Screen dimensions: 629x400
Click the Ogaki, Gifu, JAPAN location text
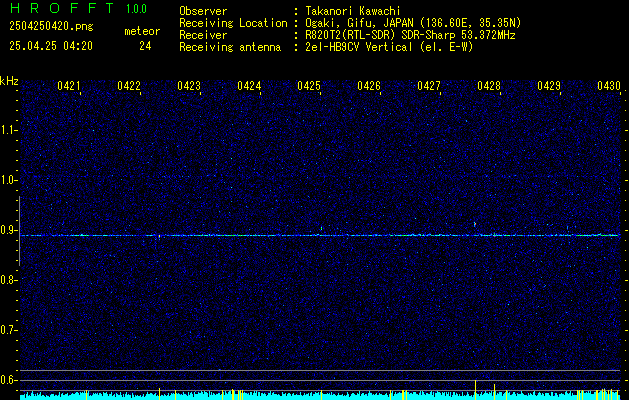pos(413,23)
